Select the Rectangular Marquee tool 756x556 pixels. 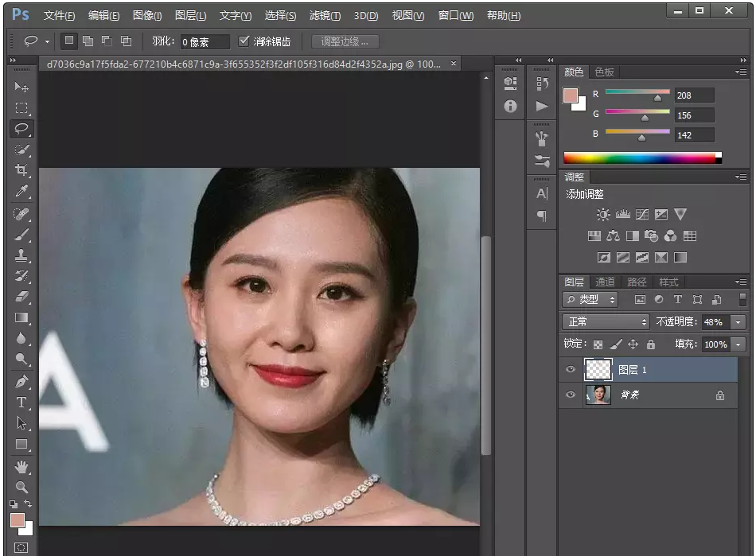point(21,107)
